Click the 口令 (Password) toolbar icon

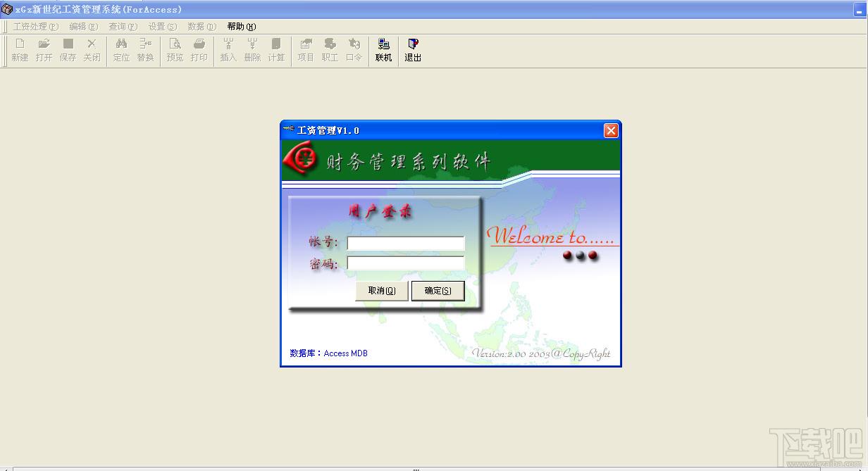[354, 50]
